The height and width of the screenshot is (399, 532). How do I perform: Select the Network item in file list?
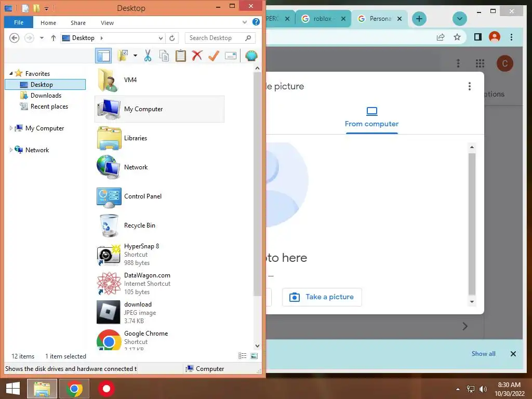[159, 167]
